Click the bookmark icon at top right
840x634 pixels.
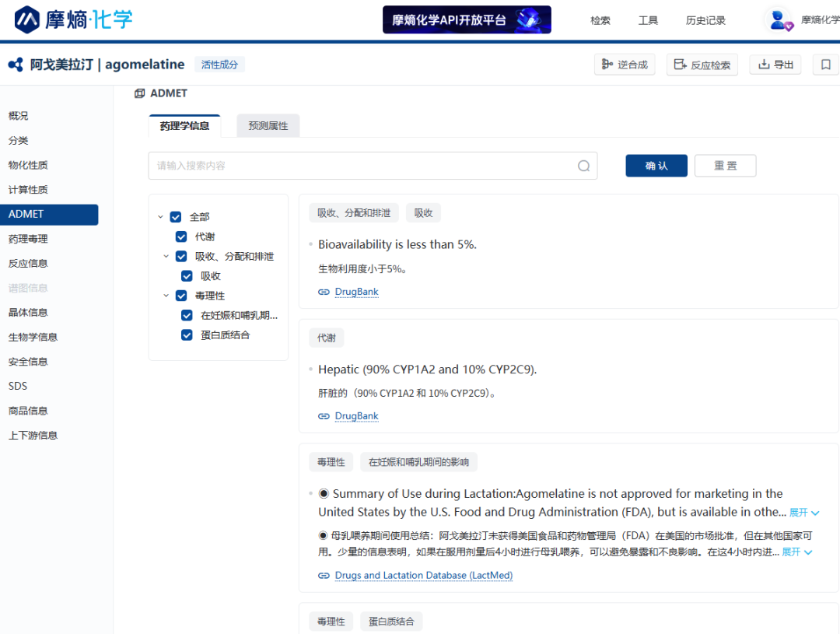[826, 65]
